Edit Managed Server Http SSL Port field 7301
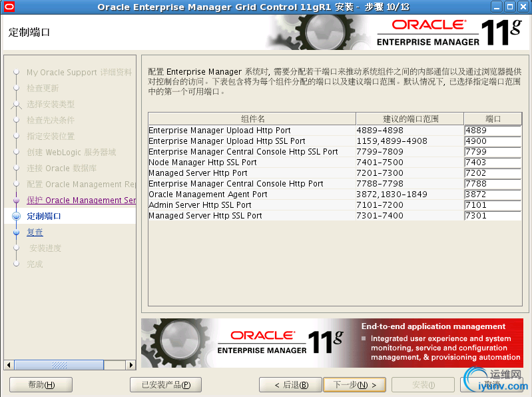This screenshot has width=532, height=397. (x=493, y=216)
